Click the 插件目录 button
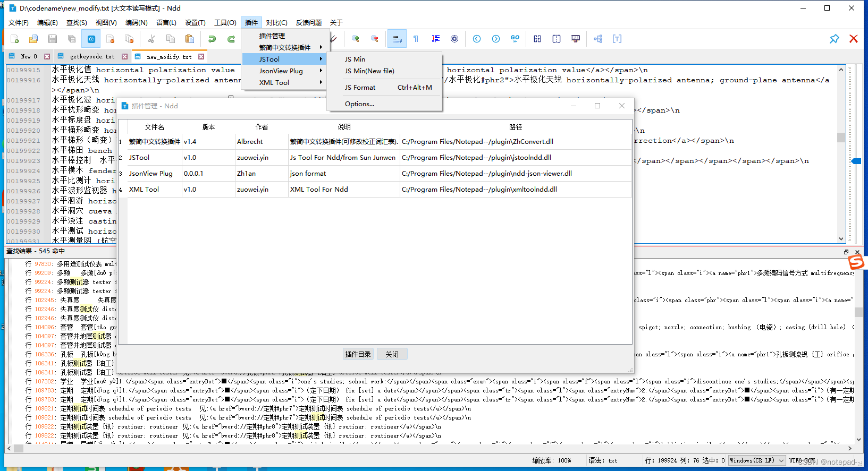The image size is (868, 471). pos(358,354)
